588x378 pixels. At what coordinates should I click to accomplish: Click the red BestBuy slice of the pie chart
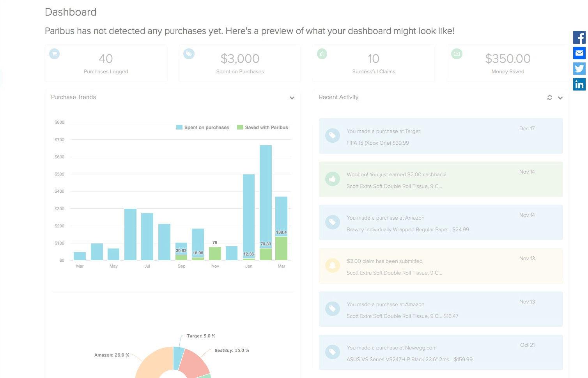click(194, 363)
